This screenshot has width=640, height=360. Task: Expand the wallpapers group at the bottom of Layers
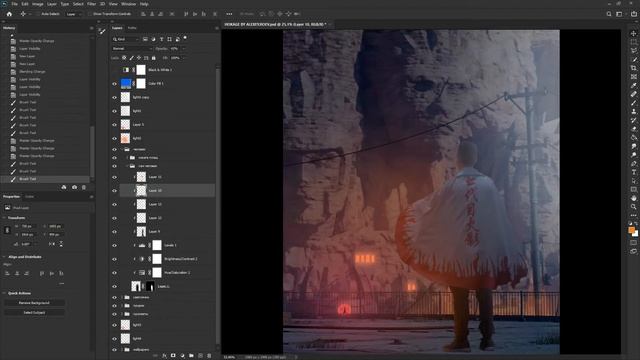122,350
